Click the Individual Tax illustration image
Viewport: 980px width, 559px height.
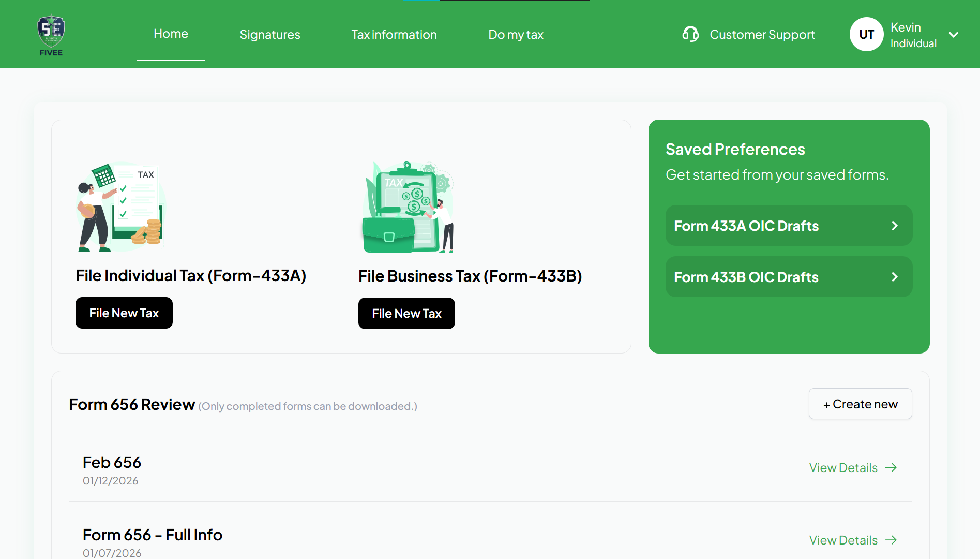tap(120, 207)
